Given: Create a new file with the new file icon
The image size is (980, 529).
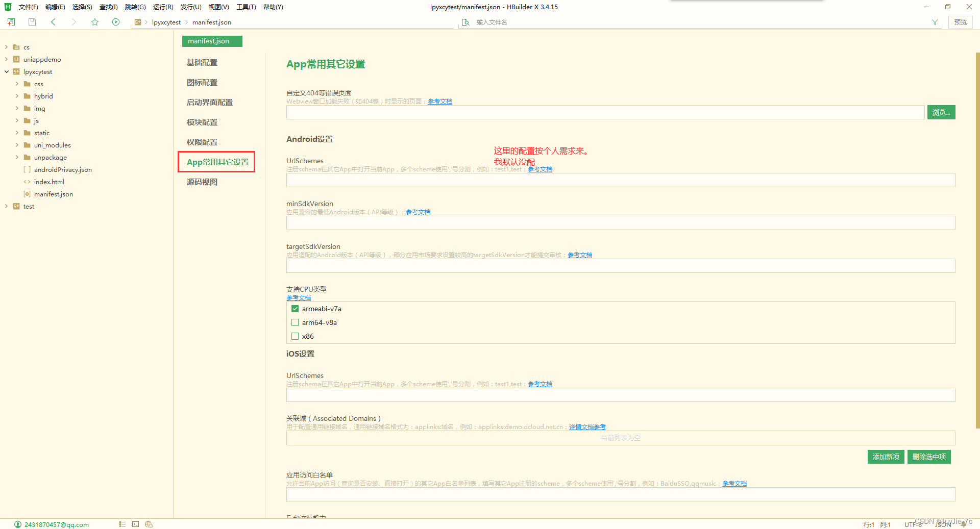Looking at the screenshot, I should 11,22.
